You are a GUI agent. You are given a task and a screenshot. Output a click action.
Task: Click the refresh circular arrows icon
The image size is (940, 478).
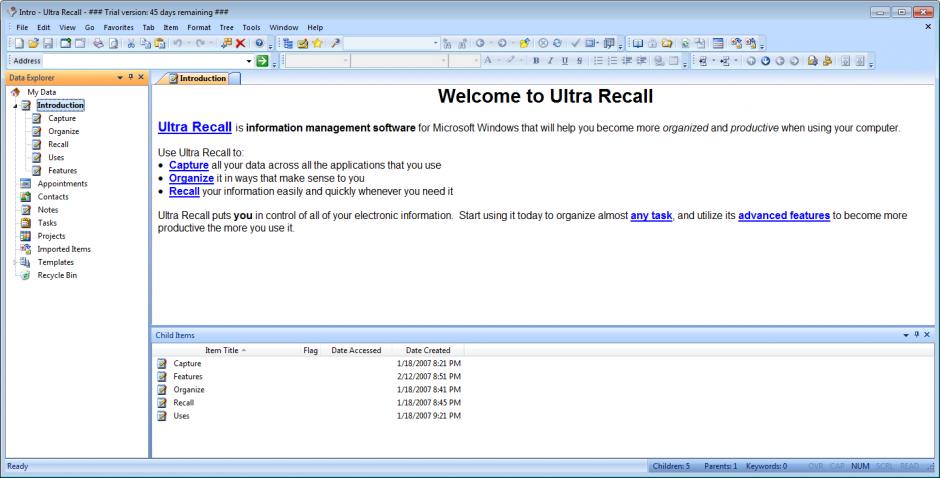tap(558, 43)
